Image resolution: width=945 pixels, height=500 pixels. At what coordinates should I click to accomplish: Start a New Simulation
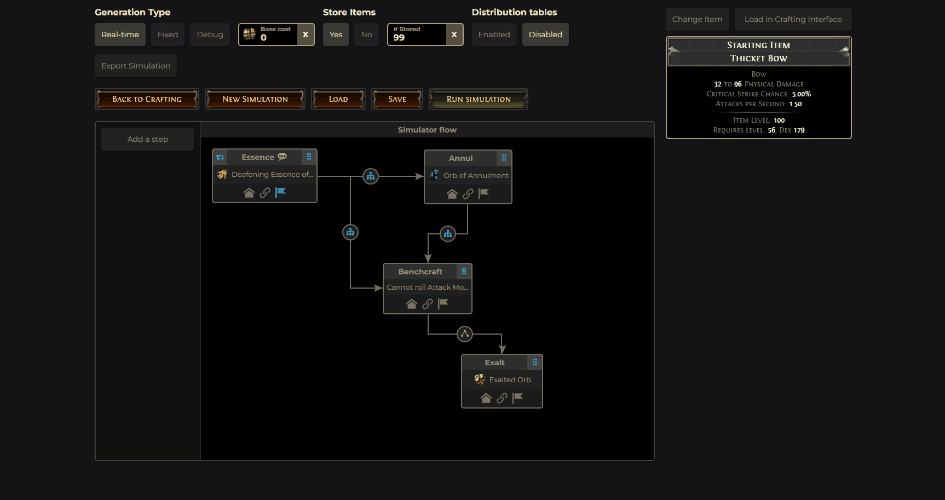(255, 99)
